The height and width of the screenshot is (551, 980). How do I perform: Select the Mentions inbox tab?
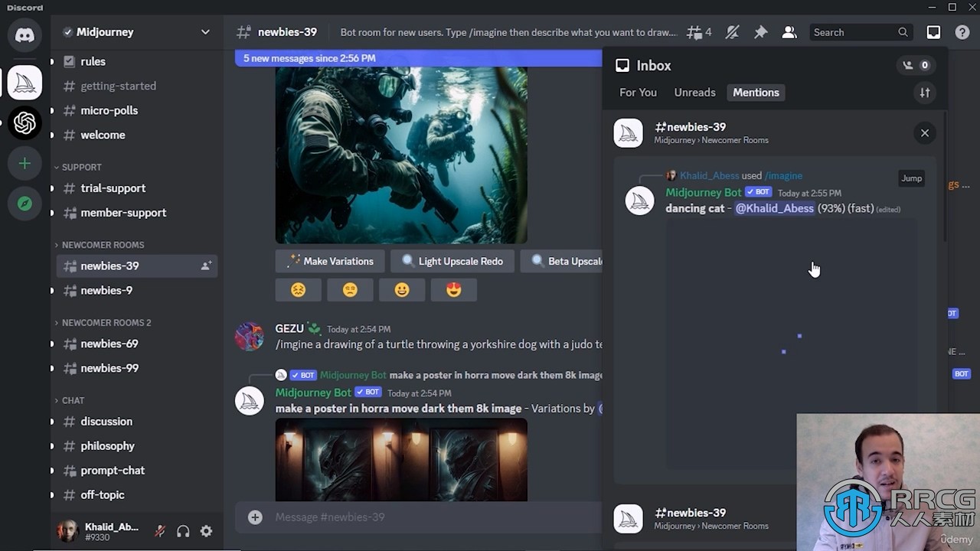click(x=756, y=93)
